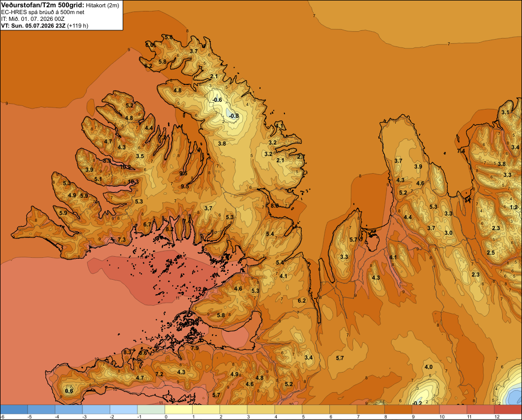Image resolution: width=522 pixels, height=420 pixels.
Task: Click the pale green legend swatch between -1 and 0
Action: pyautogui.click(x=151, y=409)
